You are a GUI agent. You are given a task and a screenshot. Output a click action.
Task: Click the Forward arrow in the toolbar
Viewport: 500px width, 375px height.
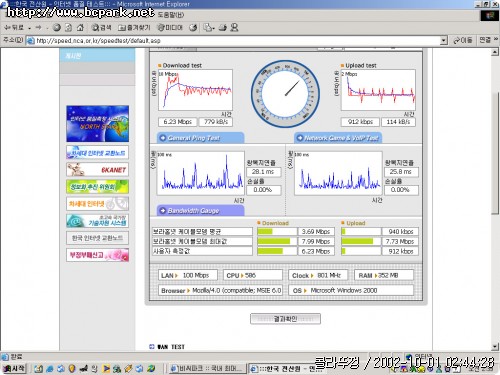[39, 27]
